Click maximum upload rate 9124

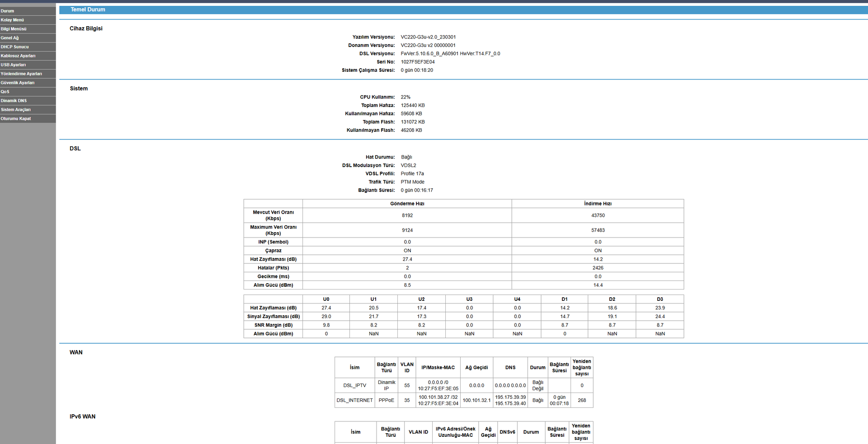click(x=407, y=230)
